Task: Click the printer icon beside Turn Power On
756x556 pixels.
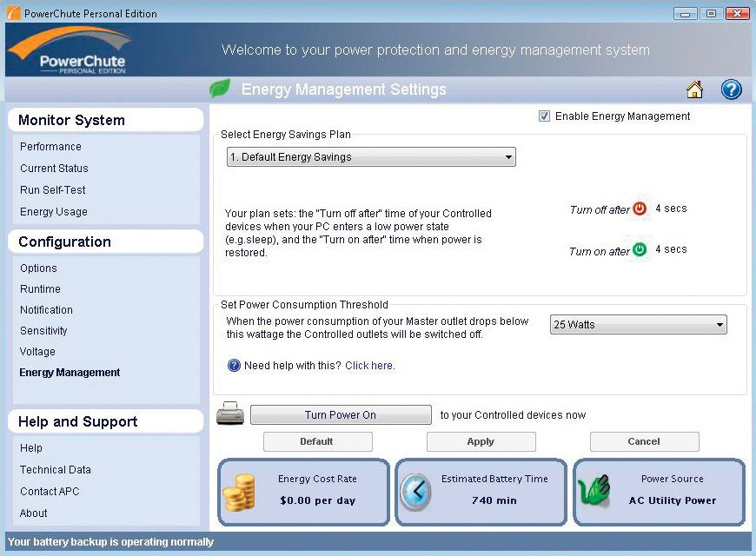Action: point(230,414)
